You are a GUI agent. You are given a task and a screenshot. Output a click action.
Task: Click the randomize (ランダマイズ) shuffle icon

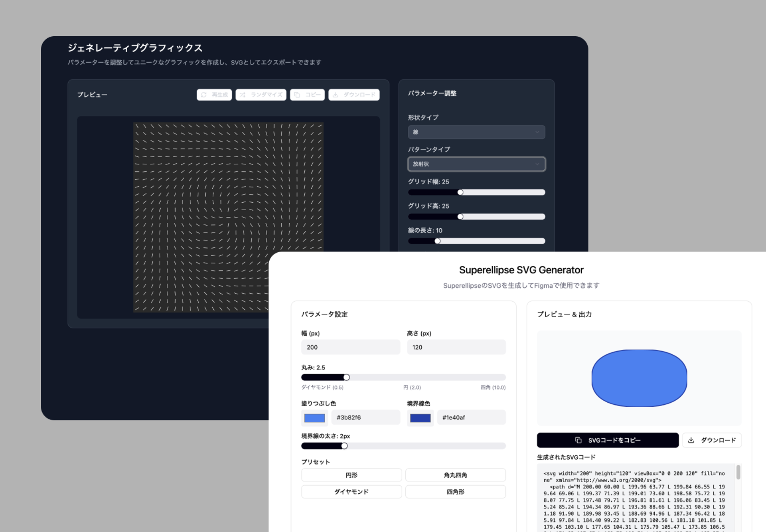click(243, 95)
